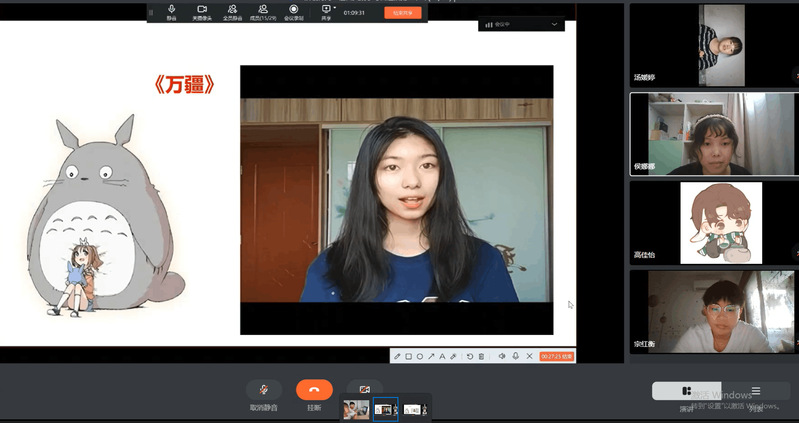Stop recording with the orange timer button

(x=556, y=356)
